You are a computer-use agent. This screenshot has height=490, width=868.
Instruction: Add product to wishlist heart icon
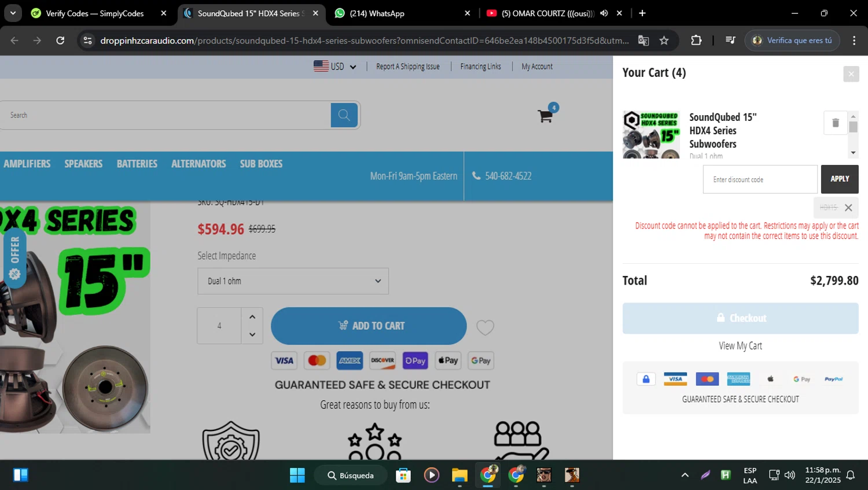pyautogui.click(x=485, y=327)
